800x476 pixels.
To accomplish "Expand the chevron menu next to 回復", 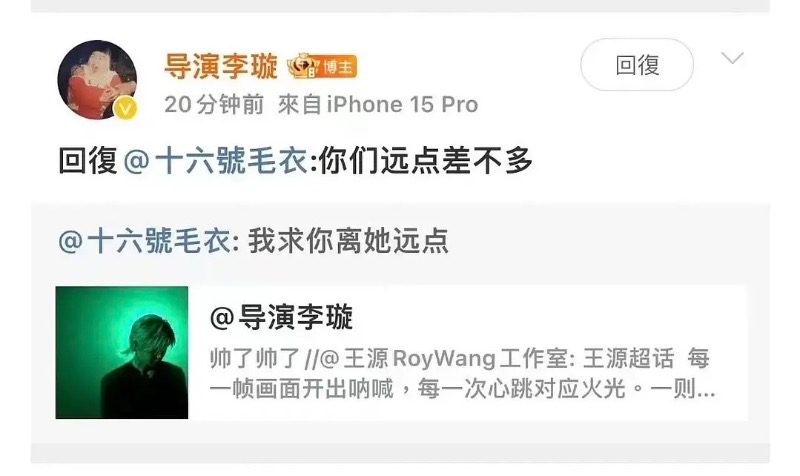I will click(732, 58).
